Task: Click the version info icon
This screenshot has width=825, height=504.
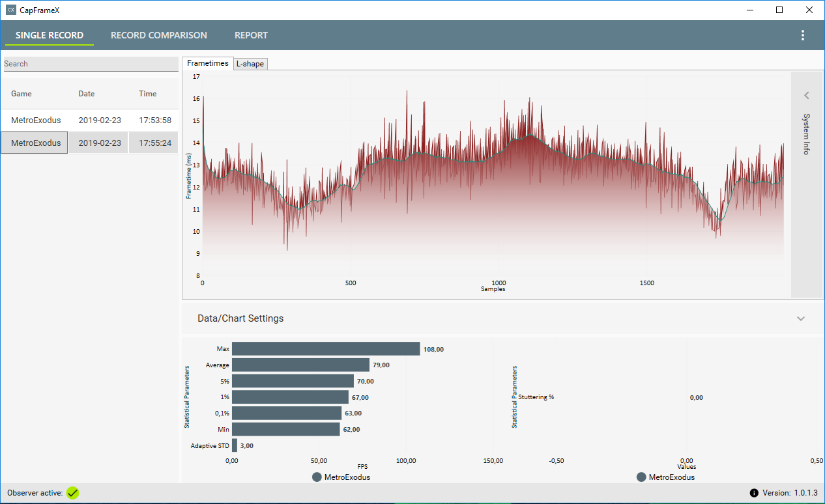Action: pos(754,493)
